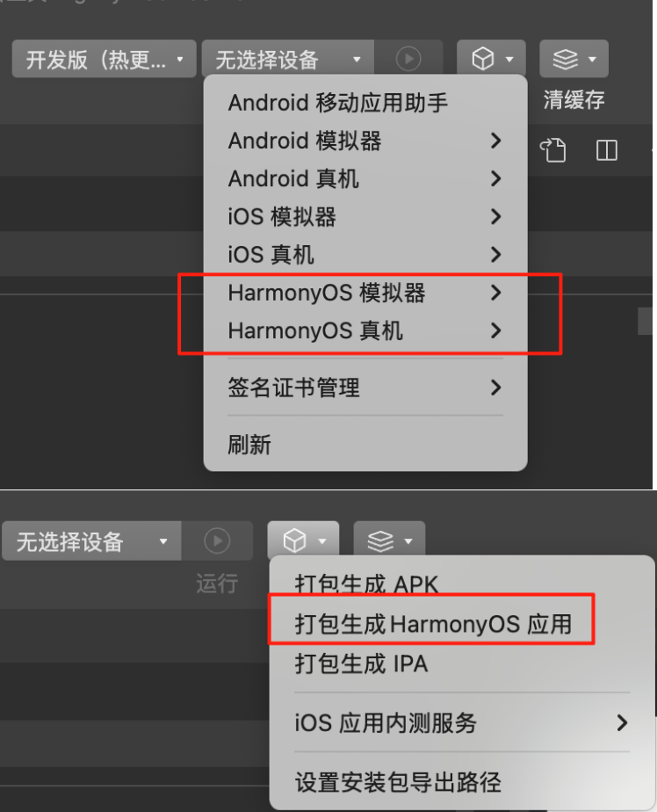Open the package cube dropdown in top toolbar
Viewport: 657px width, 812px height.
coord(491,59)
